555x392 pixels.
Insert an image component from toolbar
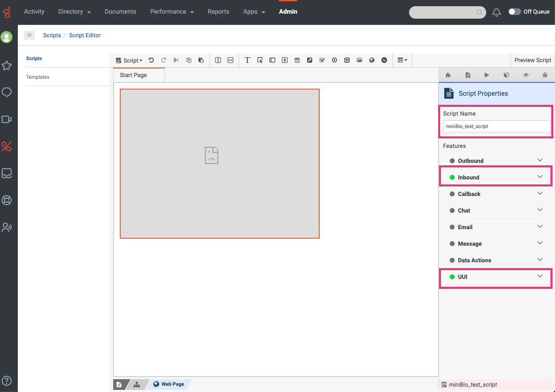click(x=359, y=60)
